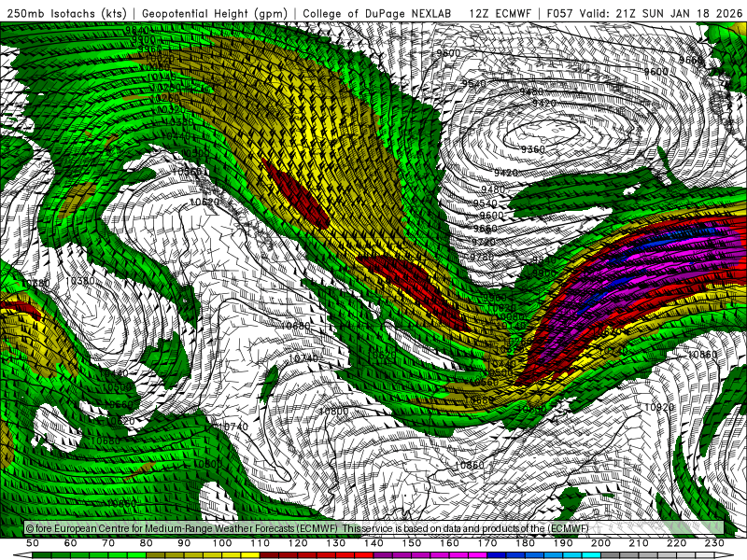Click the ECMWF copyright notice text

[x=307, y=528]
